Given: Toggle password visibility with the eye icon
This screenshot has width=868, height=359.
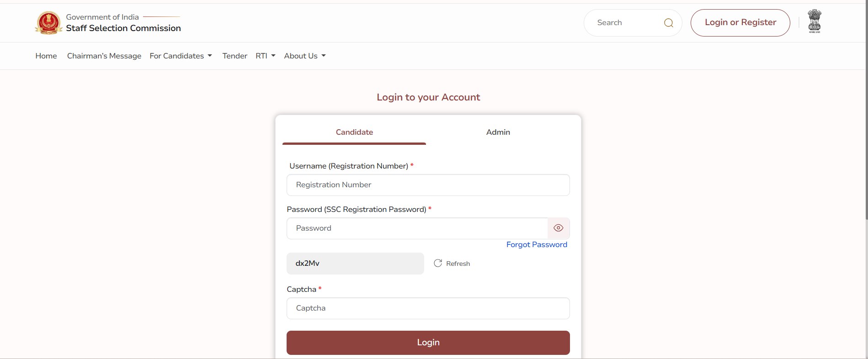Looking at the screenshot, I should pyautogui.click(x=558, y=228).
